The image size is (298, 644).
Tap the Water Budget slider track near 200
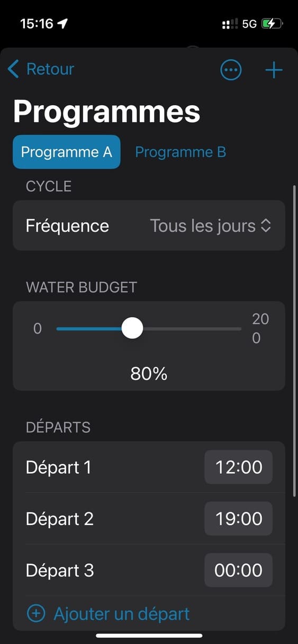tap(233, 328)
